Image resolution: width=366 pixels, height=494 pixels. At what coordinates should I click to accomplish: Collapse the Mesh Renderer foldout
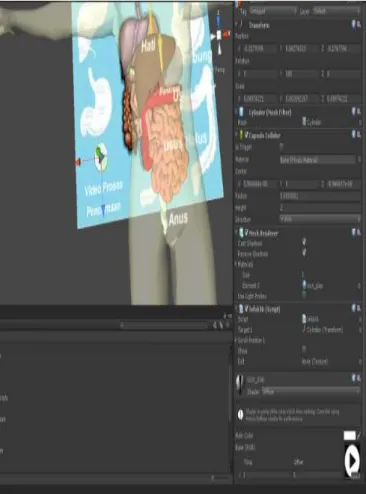pos(237,232)
